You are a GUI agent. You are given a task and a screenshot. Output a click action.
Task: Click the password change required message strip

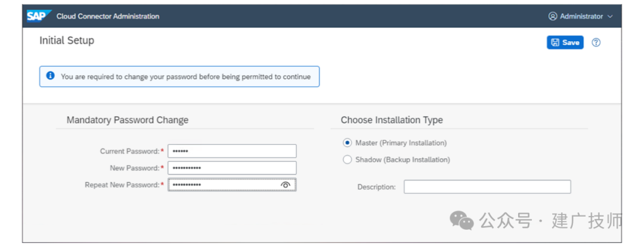[179, 76]
